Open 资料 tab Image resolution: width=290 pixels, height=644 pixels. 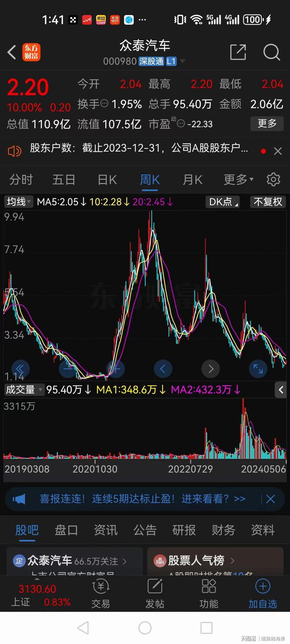coord(263,530)
